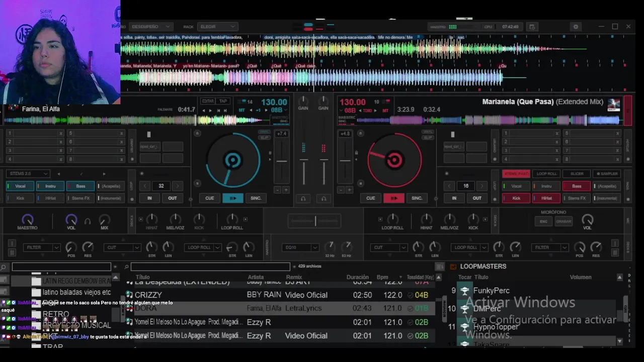Viewport: 644px width, 362px height.
Task: Sort browser by Bpm column header
Action: point(382,277)
